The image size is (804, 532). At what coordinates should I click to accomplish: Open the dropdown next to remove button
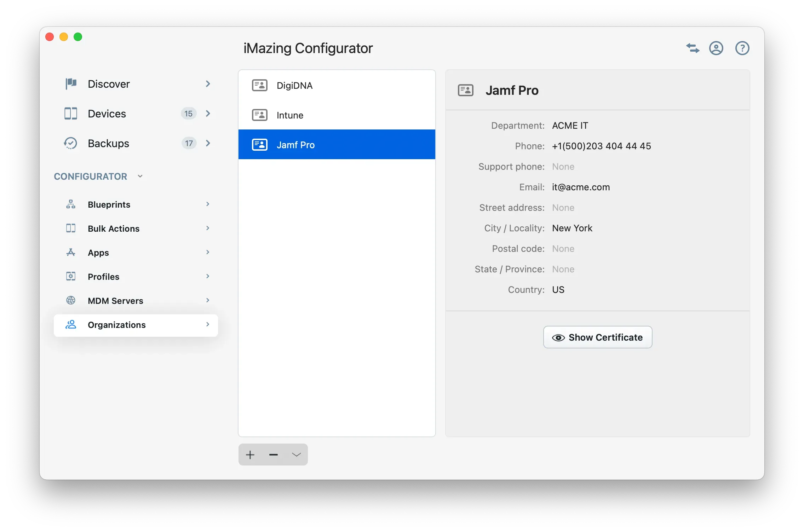point(296,455)
